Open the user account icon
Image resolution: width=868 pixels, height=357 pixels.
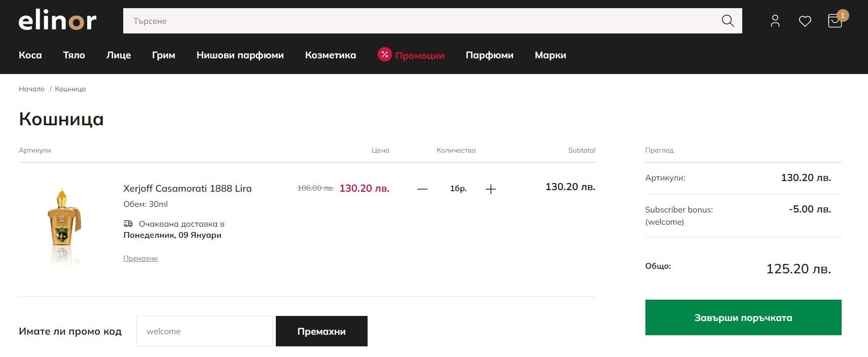[775, 21]
